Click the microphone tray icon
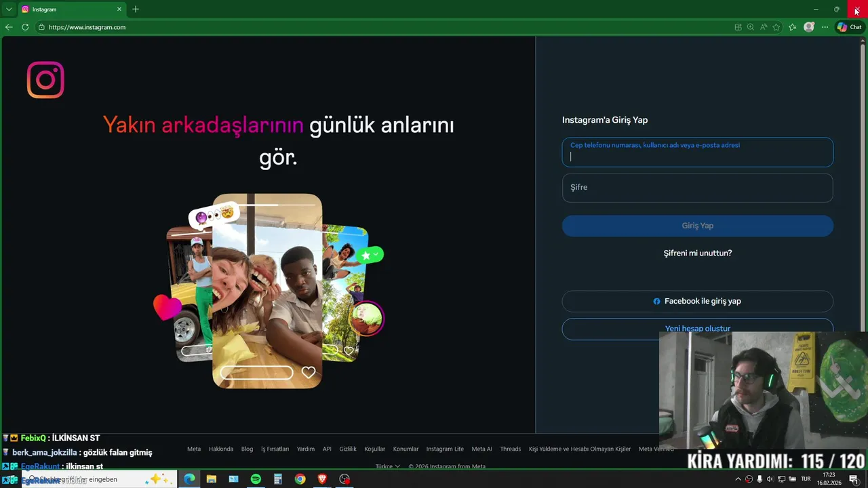This screenshot has height=488, width=868. [x=759, y=479]
